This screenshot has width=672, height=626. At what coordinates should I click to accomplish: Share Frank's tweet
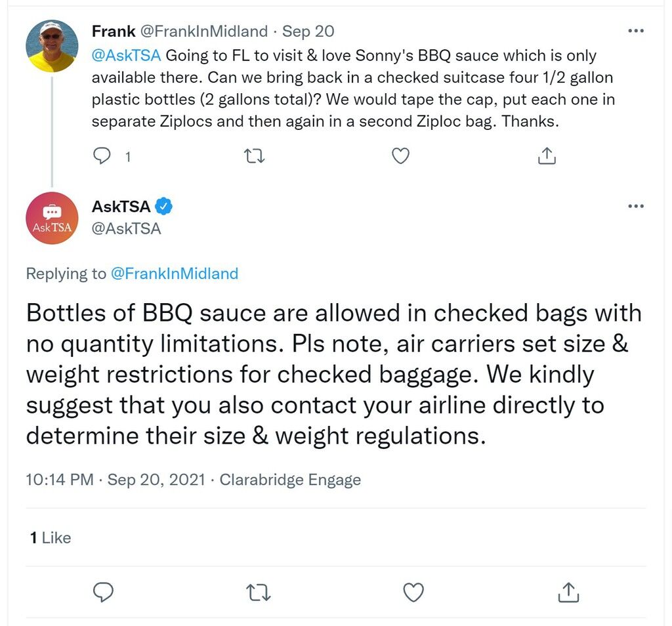547,156
